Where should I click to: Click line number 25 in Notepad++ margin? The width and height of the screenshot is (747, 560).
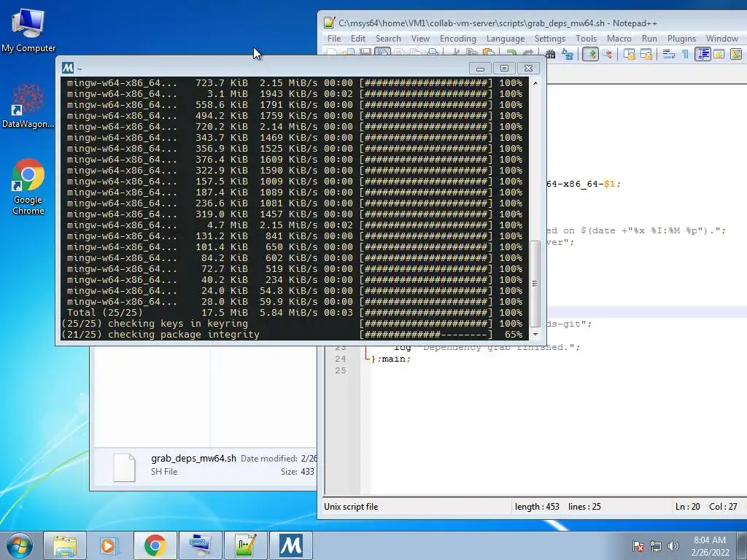click(x=341, y=370)
